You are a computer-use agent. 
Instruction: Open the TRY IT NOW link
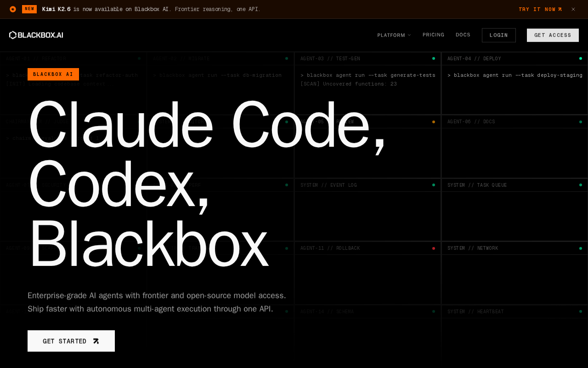pos(540,9)
